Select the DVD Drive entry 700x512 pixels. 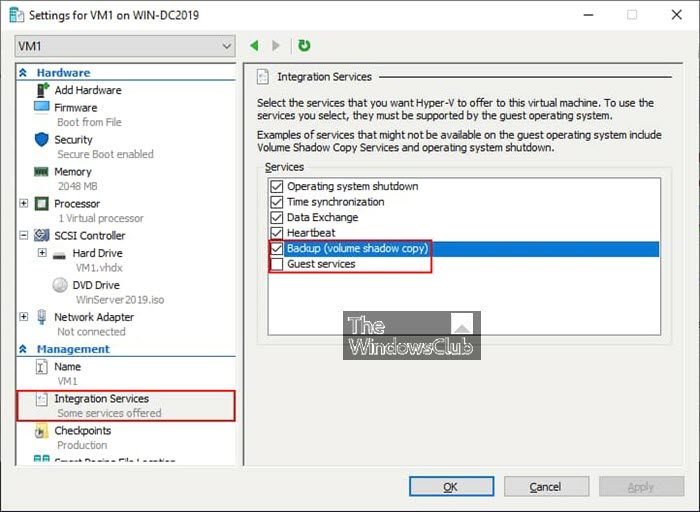(x=96, y=285)
